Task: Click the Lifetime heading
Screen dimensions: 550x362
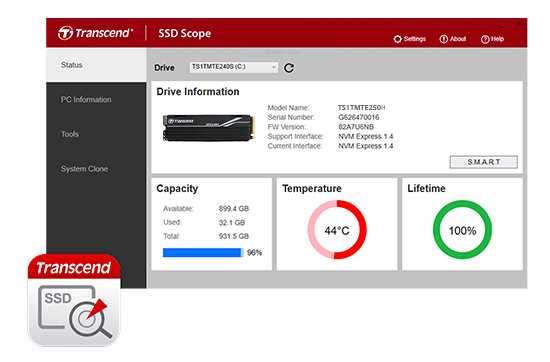Action: 426,188
